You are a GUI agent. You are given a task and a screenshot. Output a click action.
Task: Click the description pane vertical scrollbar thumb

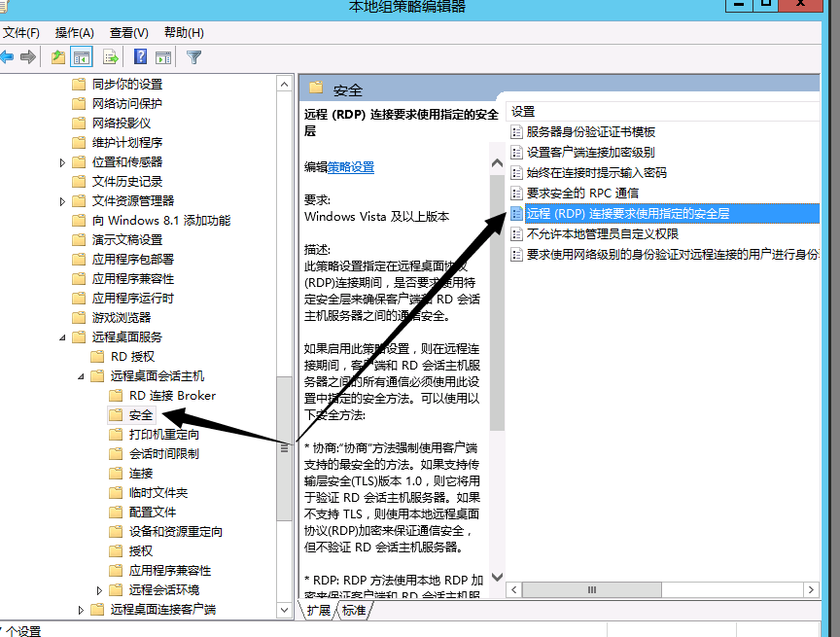tap(497, 302)
